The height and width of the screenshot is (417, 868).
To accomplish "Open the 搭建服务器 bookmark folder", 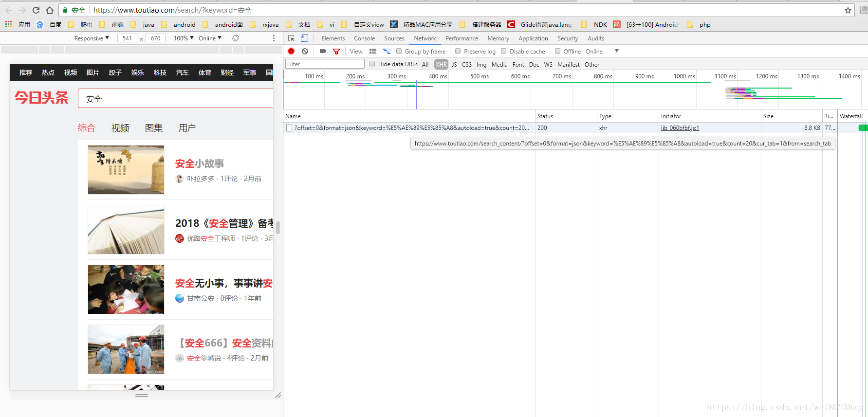I will [480, 24].
